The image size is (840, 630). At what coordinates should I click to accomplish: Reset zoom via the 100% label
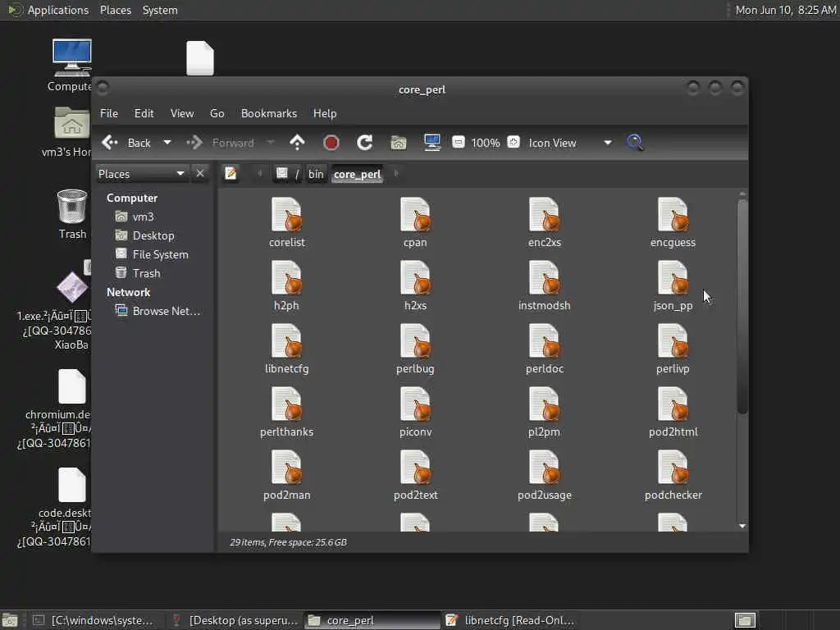pyautogui.click(x=486, y=143)
